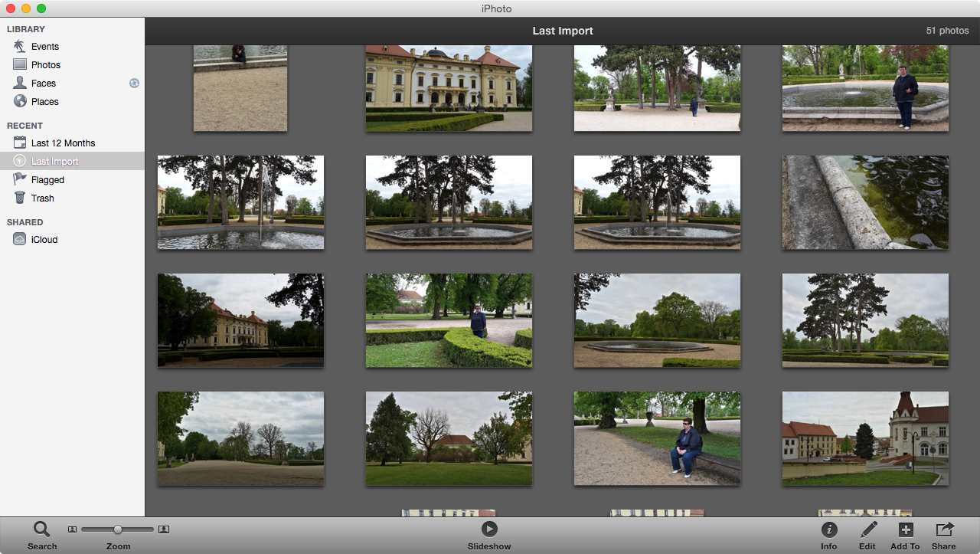The height and width of the screenshot is (554, 980).
Task: Adjust the thumbnail Zoom slider
Action: click(117, 529)
